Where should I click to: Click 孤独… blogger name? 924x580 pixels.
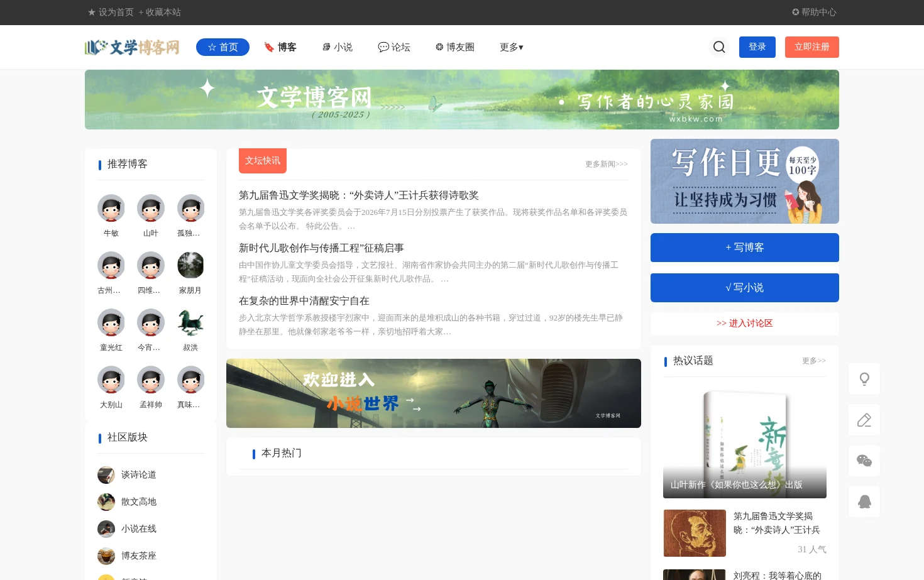point(189,233)
